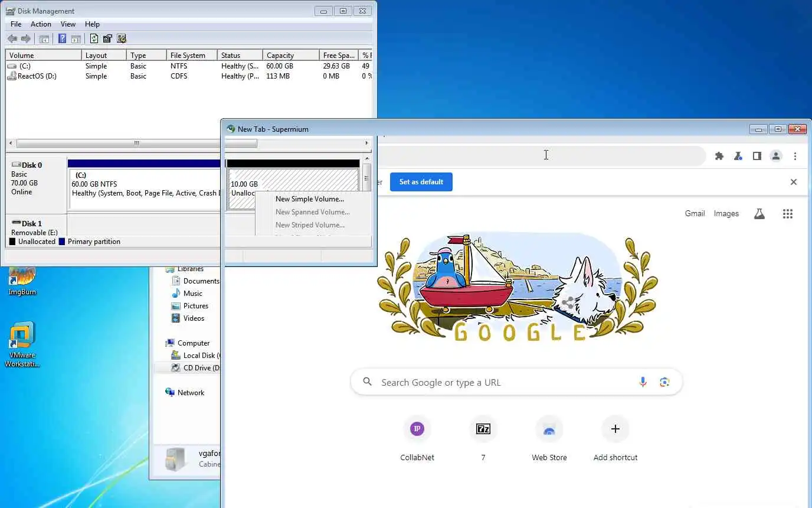Viewport: 812px width, 508px height.
Task: Click the voice search microphone icon
Action: tap(643, 382)
